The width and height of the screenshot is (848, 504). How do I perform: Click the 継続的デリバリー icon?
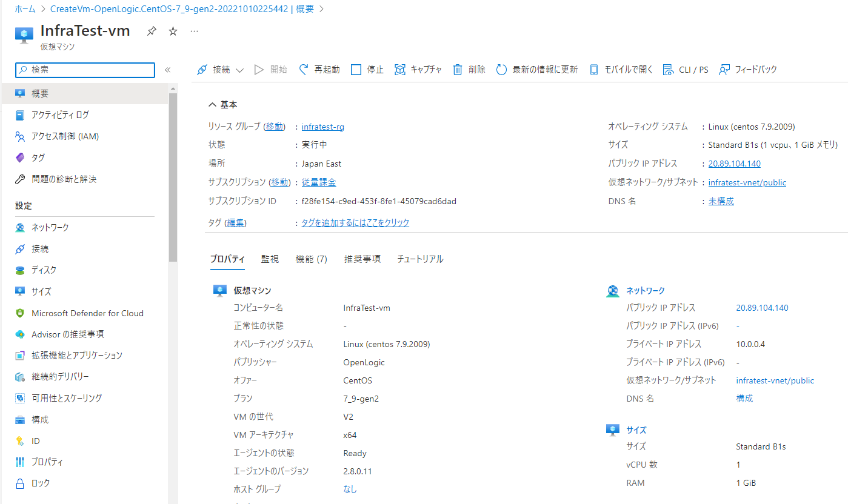[20, 377]
